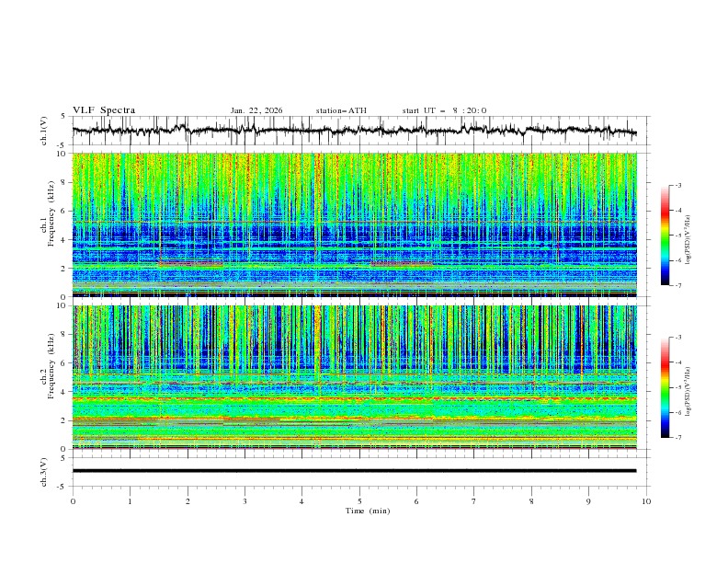This screenshot has height=563, width=728.
Task: Click the ch.3 flat black trace
Action: point(354,471)
